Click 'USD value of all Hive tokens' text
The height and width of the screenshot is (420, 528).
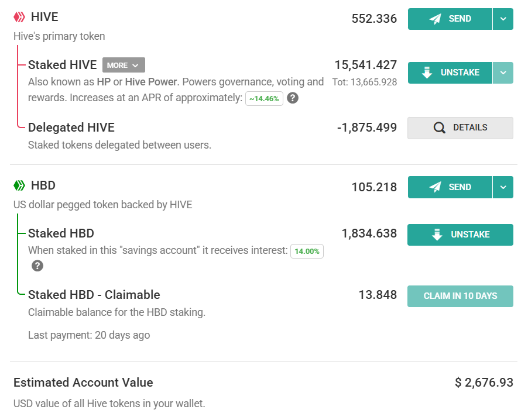(x=109, y=404)
